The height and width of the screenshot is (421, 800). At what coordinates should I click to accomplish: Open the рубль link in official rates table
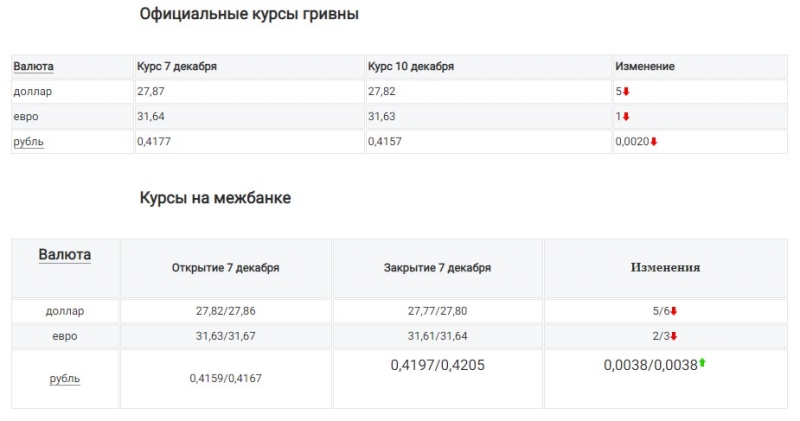[28, 142]
